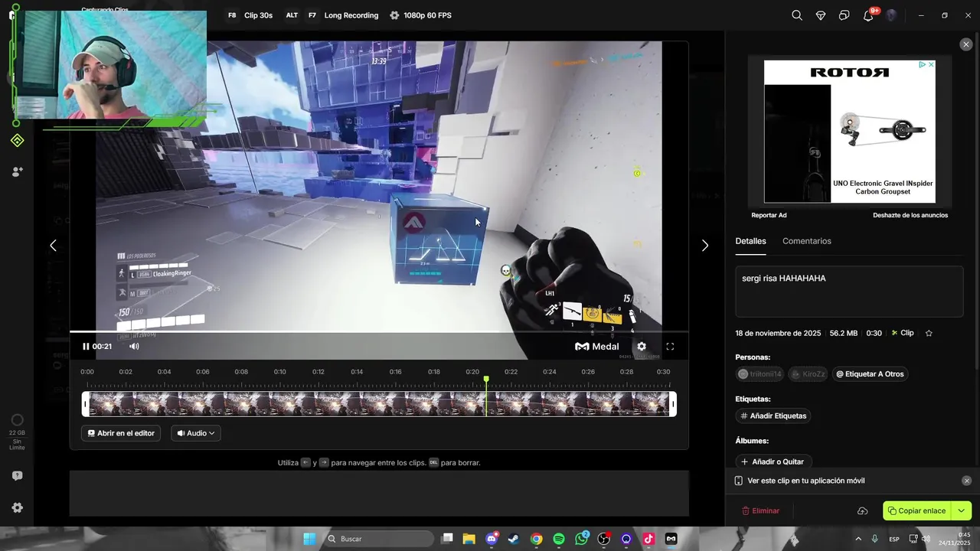Dismiss the mobile app banner
This screenshot has width=980, height=551.
tap(966, 481)
